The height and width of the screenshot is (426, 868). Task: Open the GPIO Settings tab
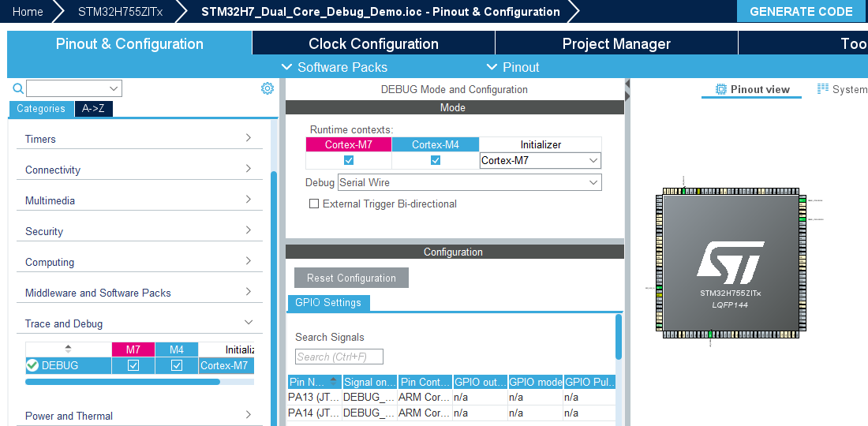click(328, 303)
